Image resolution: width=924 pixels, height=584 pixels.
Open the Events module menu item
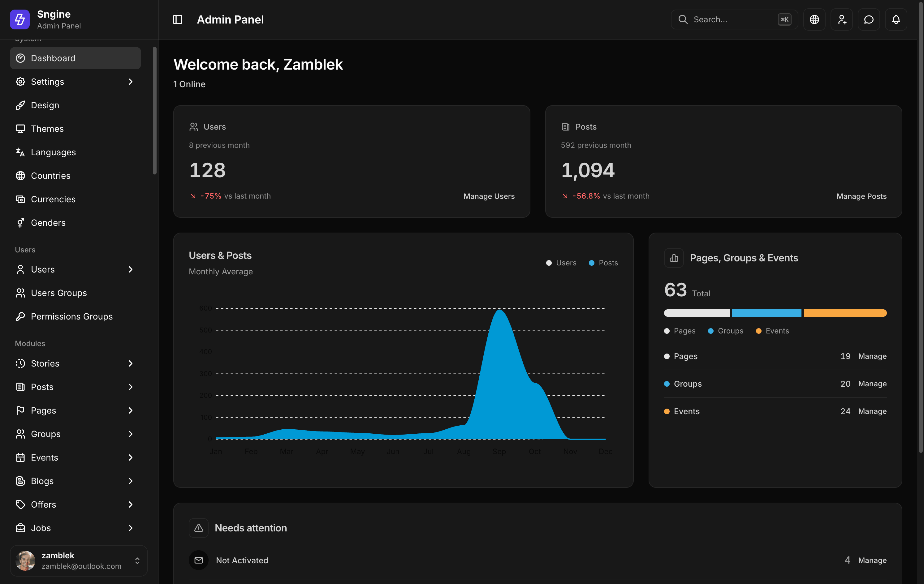[x=75, y=457]
